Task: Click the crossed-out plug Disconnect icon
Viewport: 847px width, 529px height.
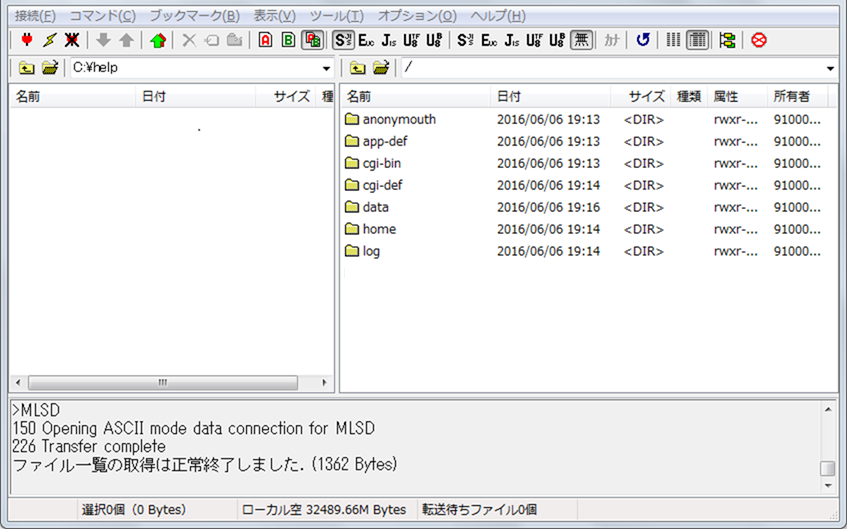Action: click(x=72, y=40)
